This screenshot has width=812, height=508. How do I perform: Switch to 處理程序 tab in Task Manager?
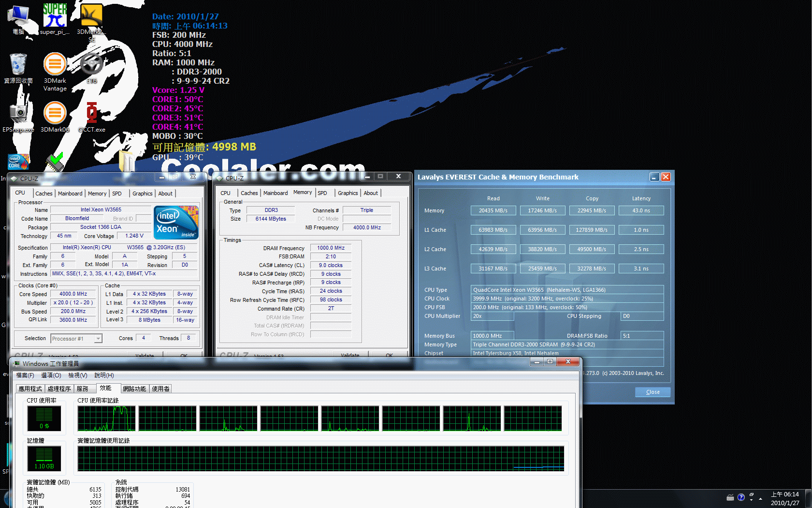59,389
